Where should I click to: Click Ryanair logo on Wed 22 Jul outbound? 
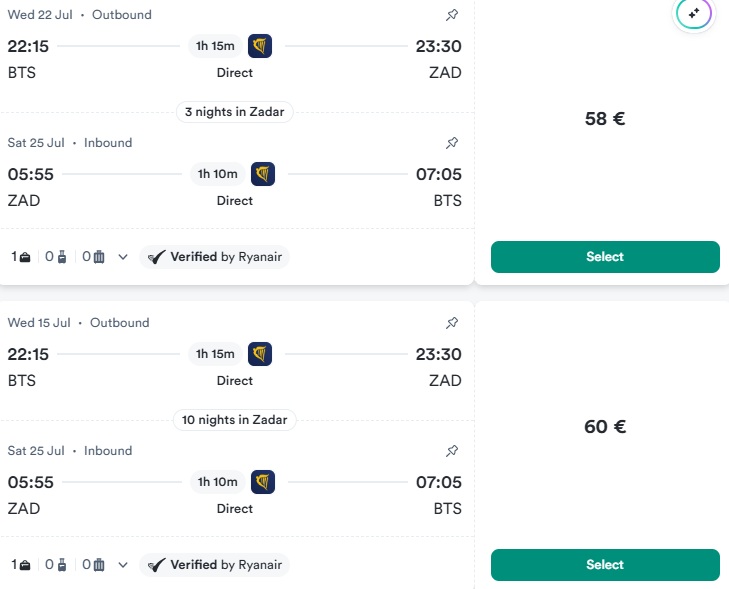coord(261,46)
